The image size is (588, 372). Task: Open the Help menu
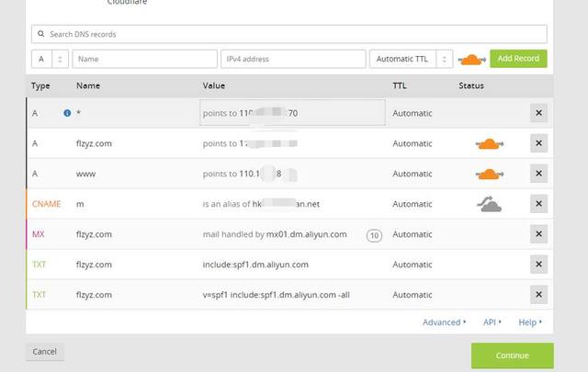coord(529,322)
